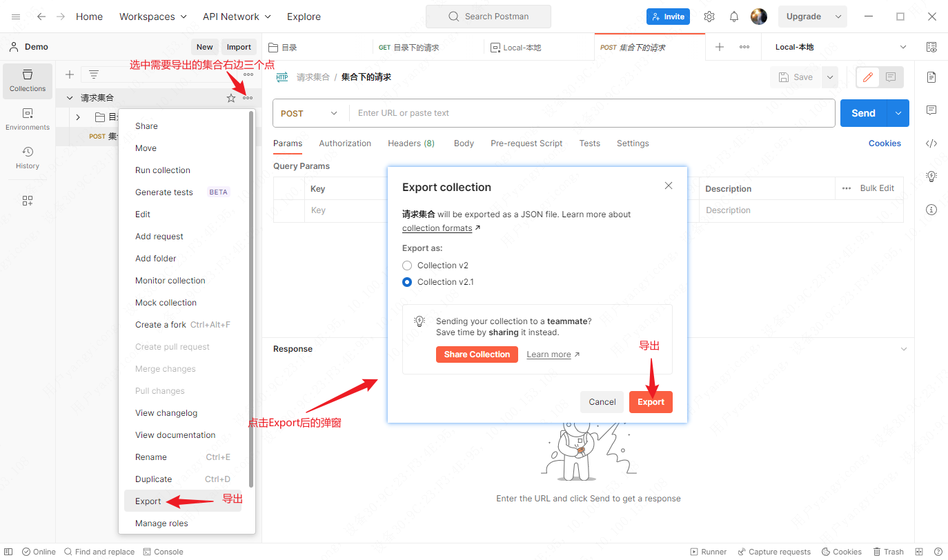Open the Console in status bar
The image size is (948, 560).
[163, 552]
